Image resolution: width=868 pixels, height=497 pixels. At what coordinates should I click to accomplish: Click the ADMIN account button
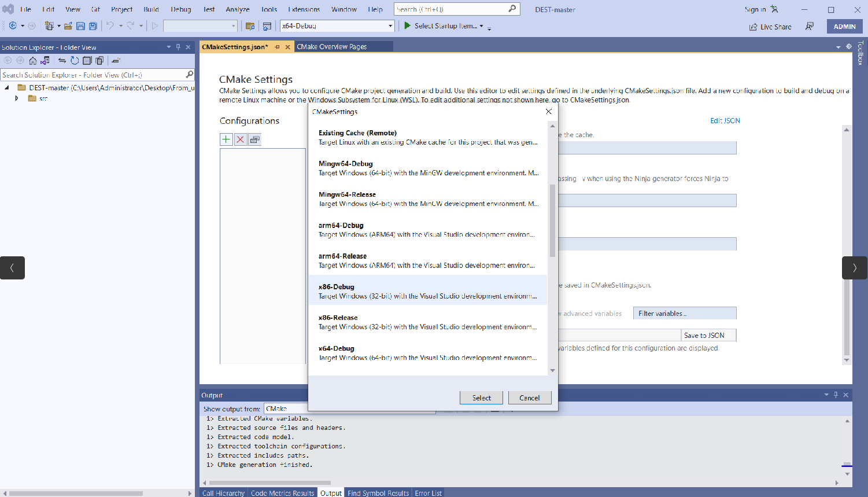click(844, 27)
